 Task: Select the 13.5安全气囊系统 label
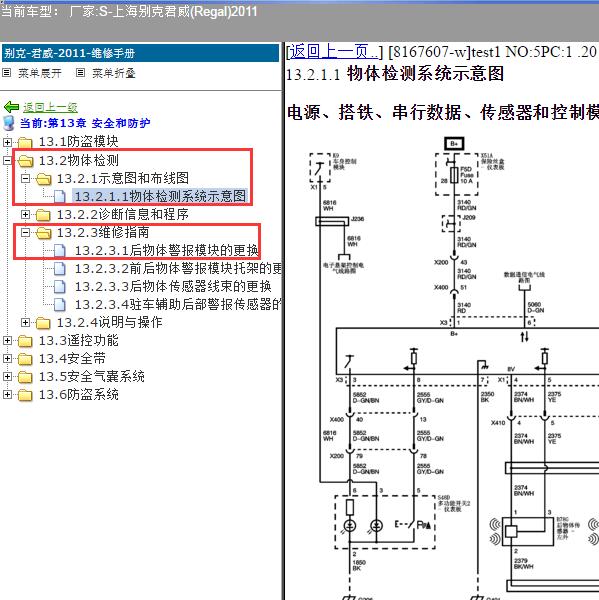[x=91, y=377]
